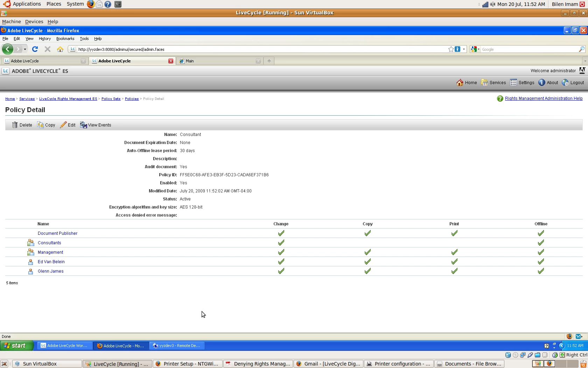Open View Events for this policy
Image resolution: width=588 pixels, height=368 pixels.
click(96, 125)
